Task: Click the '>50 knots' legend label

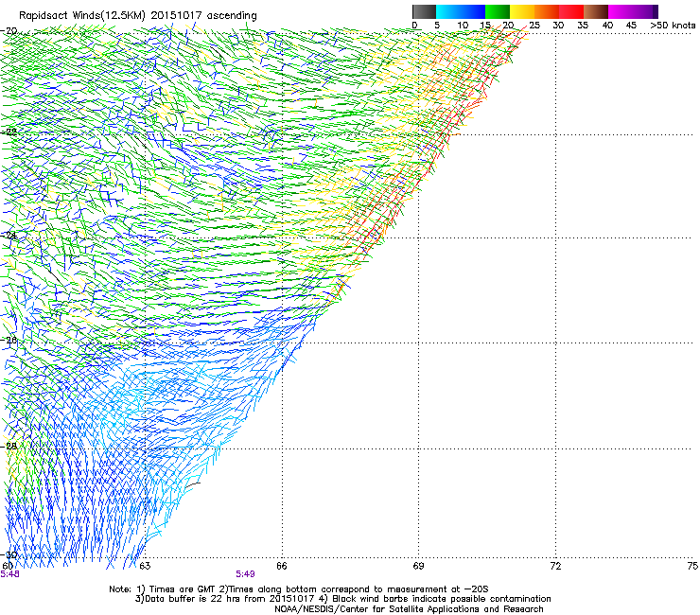Action: [x=673, y=26]
